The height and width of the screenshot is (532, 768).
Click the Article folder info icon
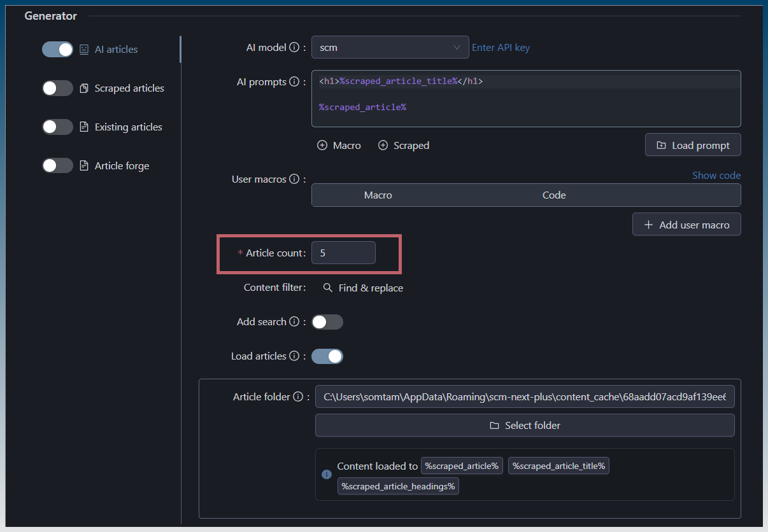coord(297,397)
